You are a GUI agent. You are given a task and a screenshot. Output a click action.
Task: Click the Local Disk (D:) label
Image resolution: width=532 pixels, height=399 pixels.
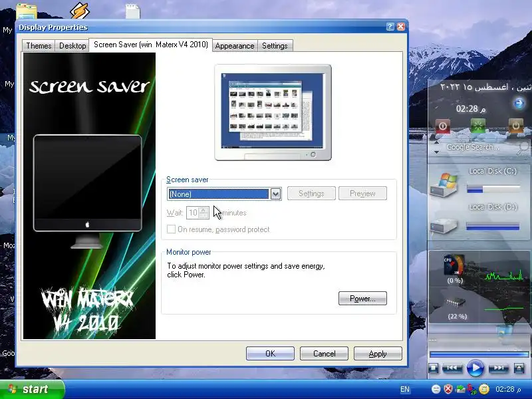(x=493, y=207)
